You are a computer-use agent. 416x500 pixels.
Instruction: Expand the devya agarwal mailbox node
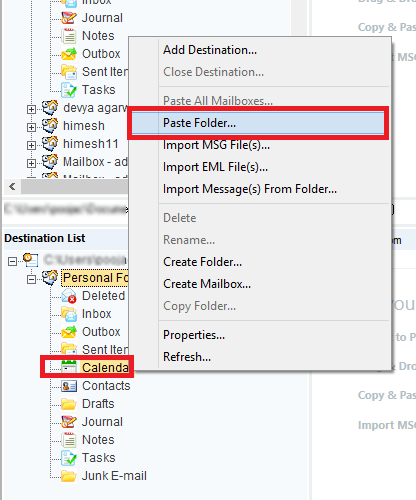point(31,109)
